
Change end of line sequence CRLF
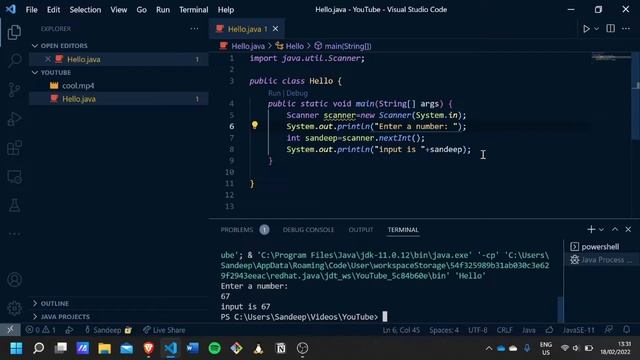tap(504, 330)
